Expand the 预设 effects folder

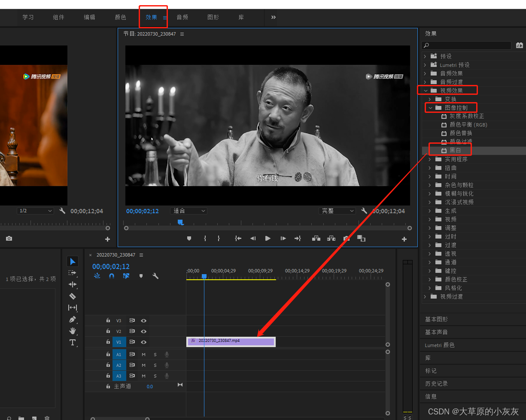[425, 56]
